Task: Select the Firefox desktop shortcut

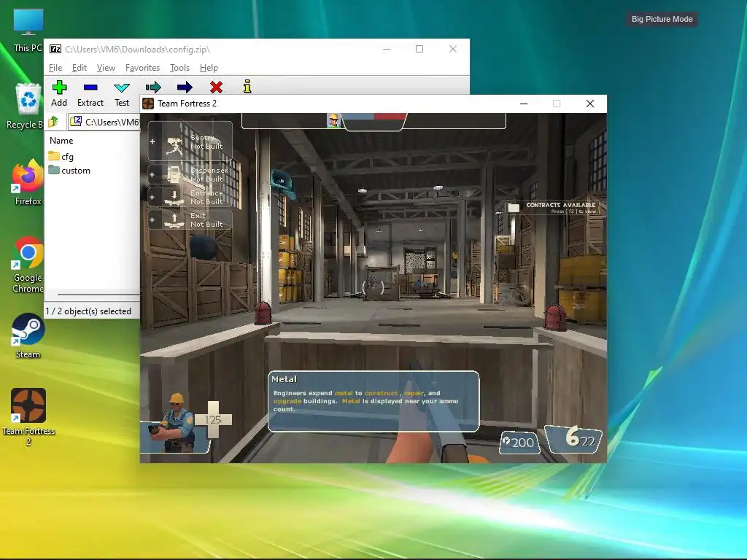Action: (x=28, y=182)
